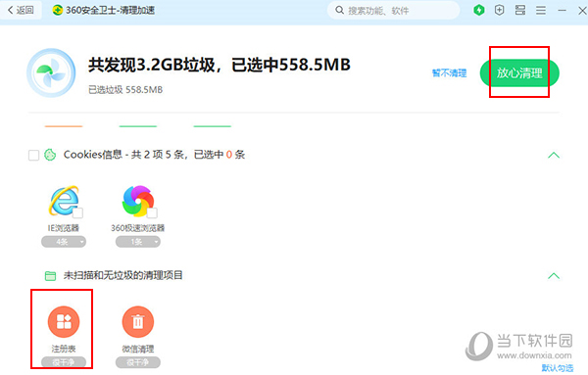The height and width of the screenshot is (375, 588).
Task: Open the shield plus icon
Action: click(499, 10)
